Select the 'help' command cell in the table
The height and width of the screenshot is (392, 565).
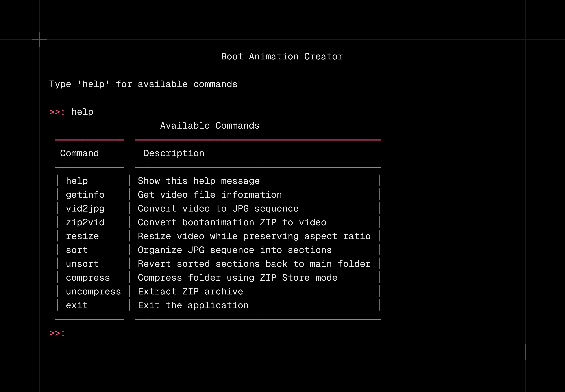point(77,181)
